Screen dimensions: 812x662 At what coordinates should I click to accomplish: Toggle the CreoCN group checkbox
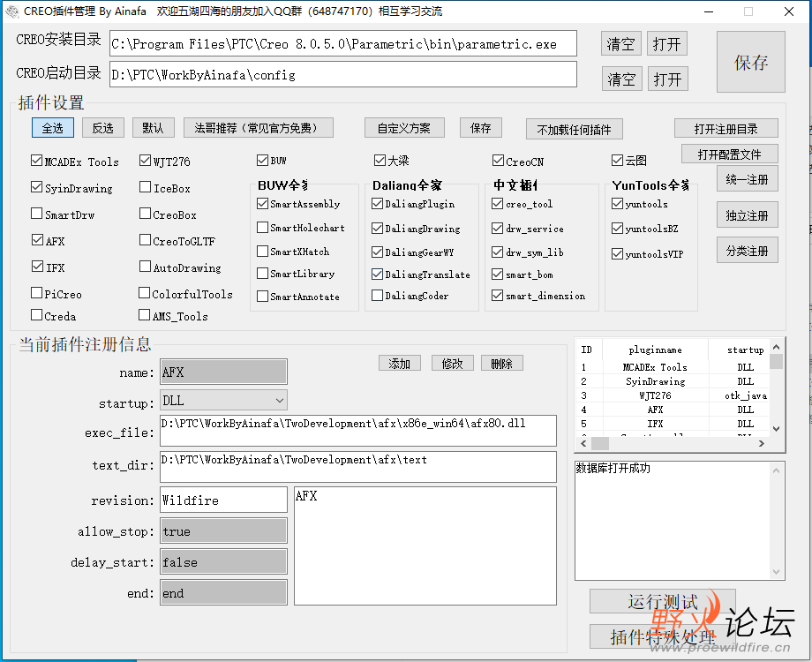coord(498,161)
